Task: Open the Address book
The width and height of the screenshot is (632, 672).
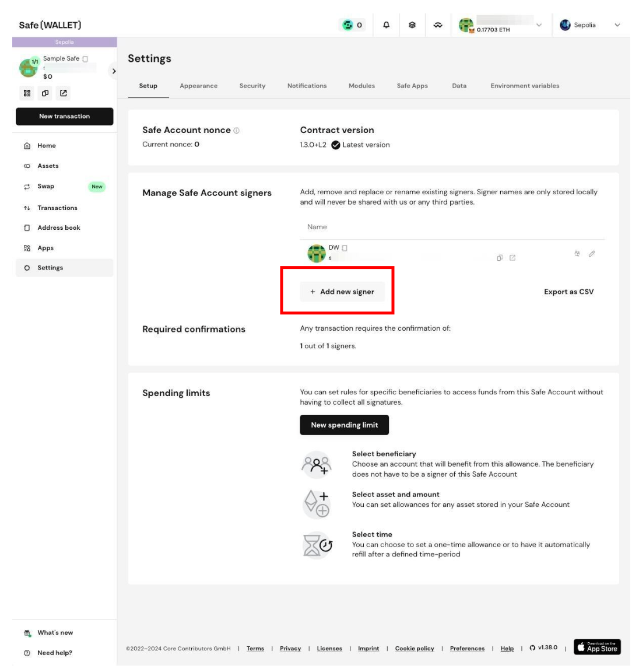Action: 64,228
